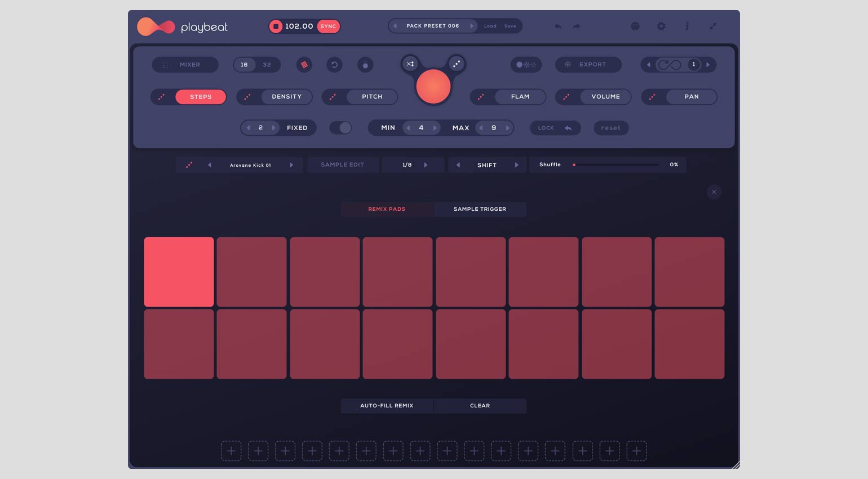Decrease MIN value left arrow

(408, 128)
